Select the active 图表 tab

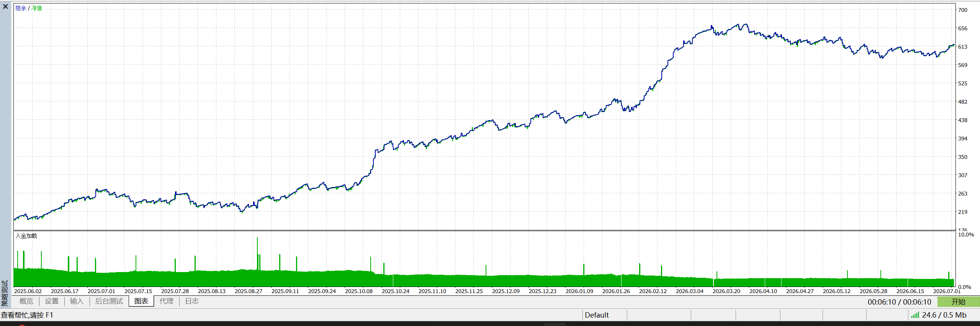[x=141, y=301]
